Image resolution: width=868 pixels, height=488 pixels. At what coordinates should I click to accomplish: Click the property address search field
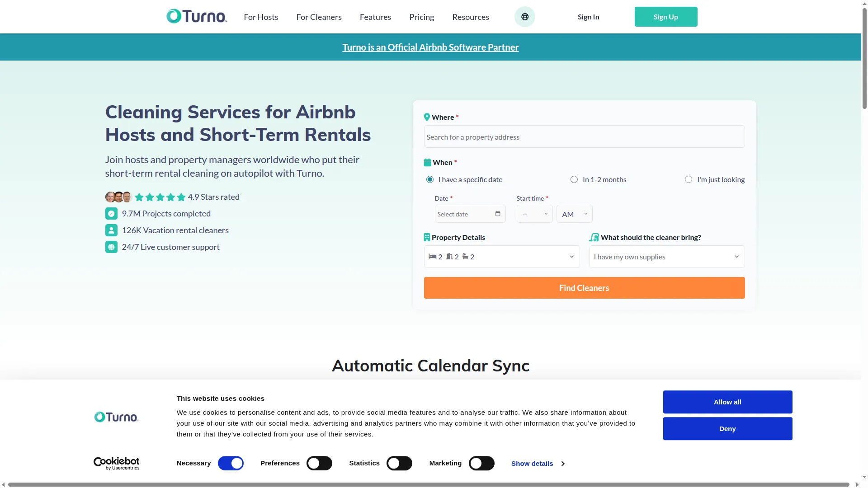click(x=584, y=136)
